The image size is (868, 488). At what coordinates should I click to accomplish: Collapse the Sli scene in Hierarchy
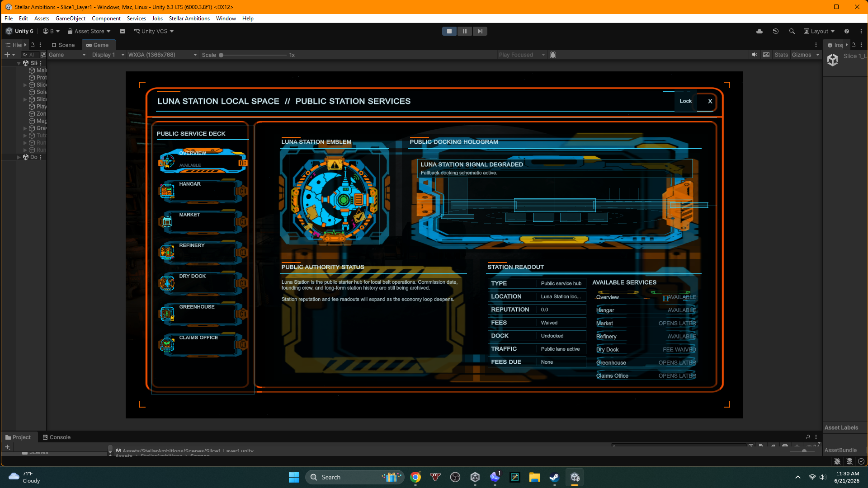click(19, 63)
